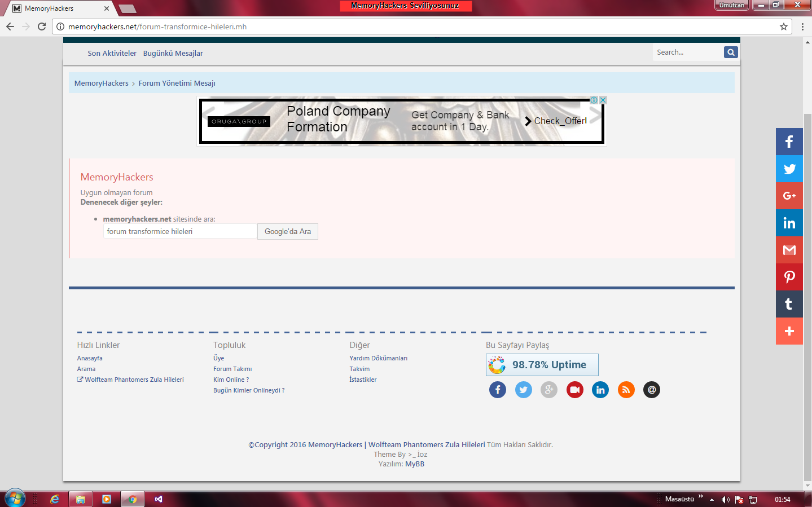Open the network tray icon
This screenshot has height=507, width=812.
click(753, 500)
